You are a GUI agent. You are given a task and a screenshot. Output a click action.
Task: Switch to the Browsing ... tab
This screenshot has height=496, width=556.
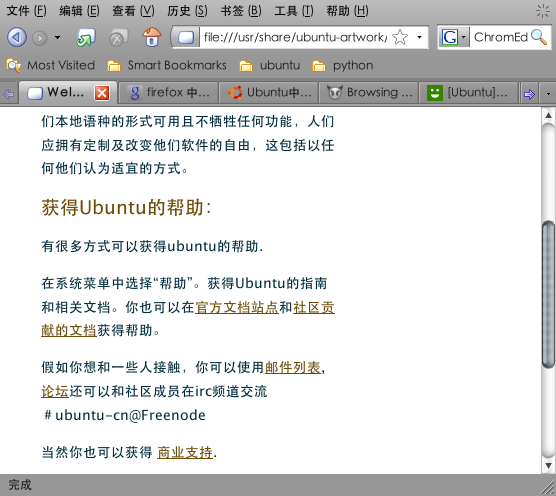(x=368, y=93)
